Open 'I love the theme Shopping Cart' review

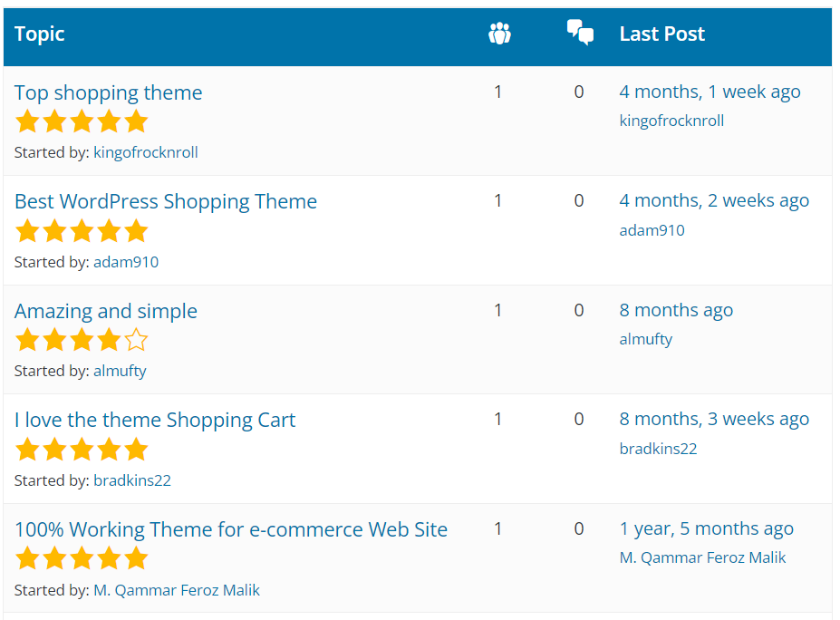point(155,420)
